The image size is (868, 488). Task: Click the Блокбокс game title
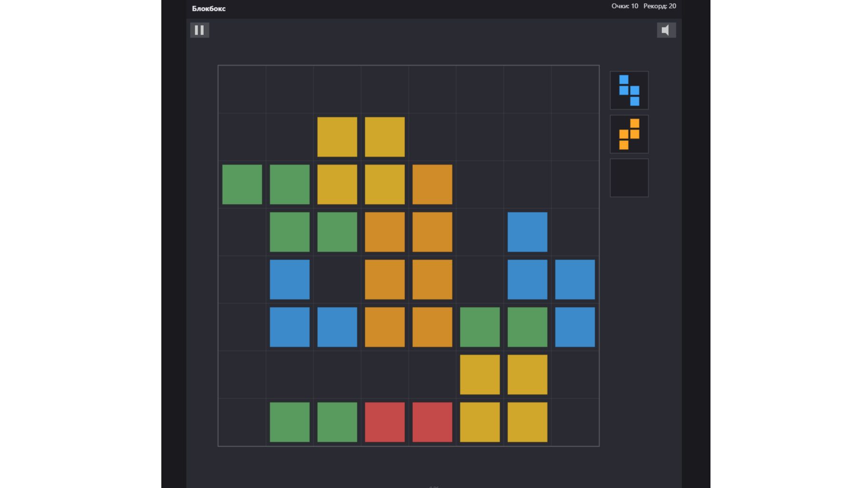pyautogui.click(x=208, y=9)
